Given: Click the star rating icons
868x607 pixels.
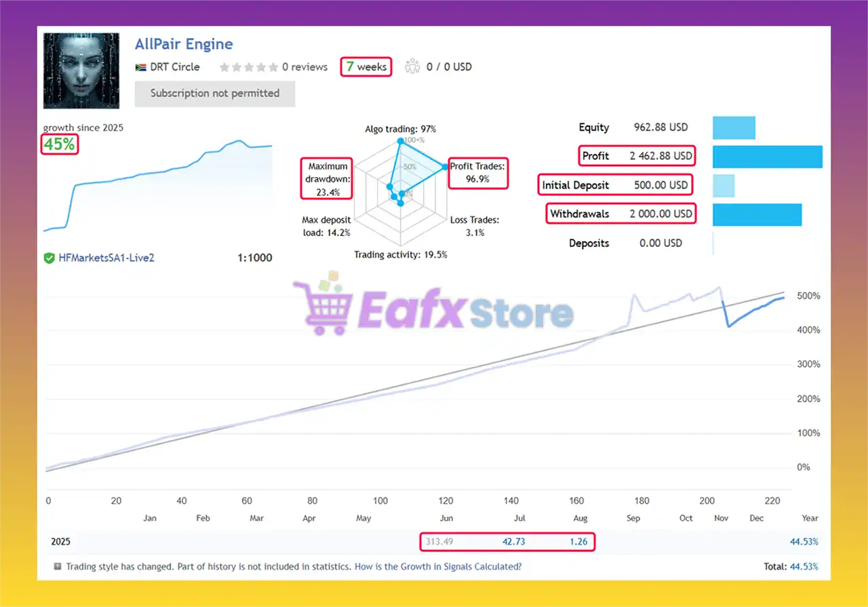Looking at the screenshot, I should coord(249,67).
